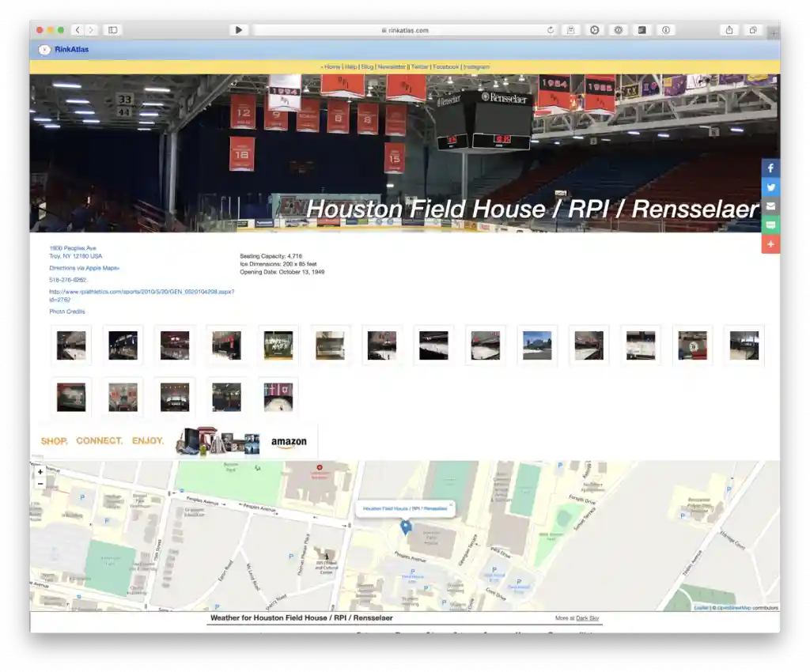Share page via Twitter side button
This screenshot has height=672, width=810.
tap(770, 187)
